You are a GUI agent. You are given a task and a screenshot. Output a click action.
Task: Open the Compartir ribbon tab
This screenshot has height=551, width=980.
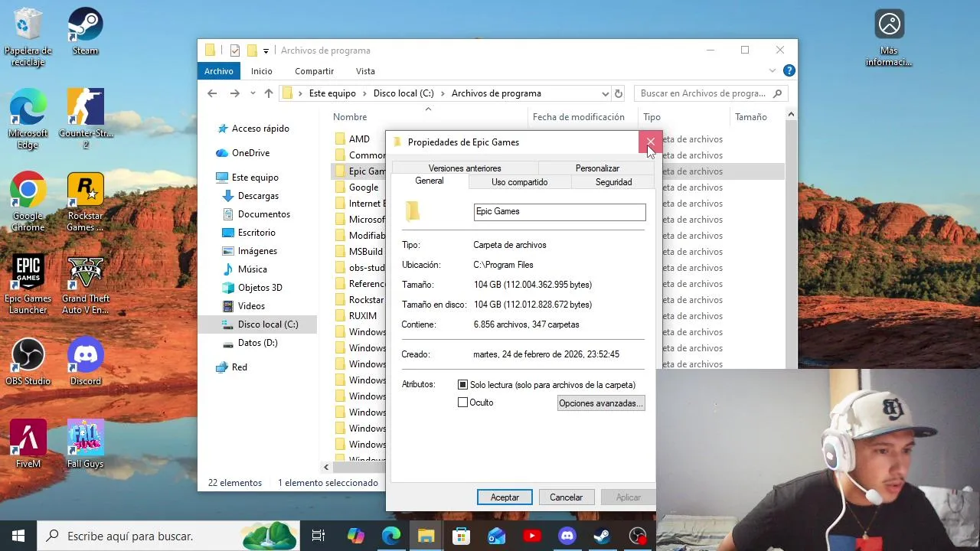click(x=314, y=70)
